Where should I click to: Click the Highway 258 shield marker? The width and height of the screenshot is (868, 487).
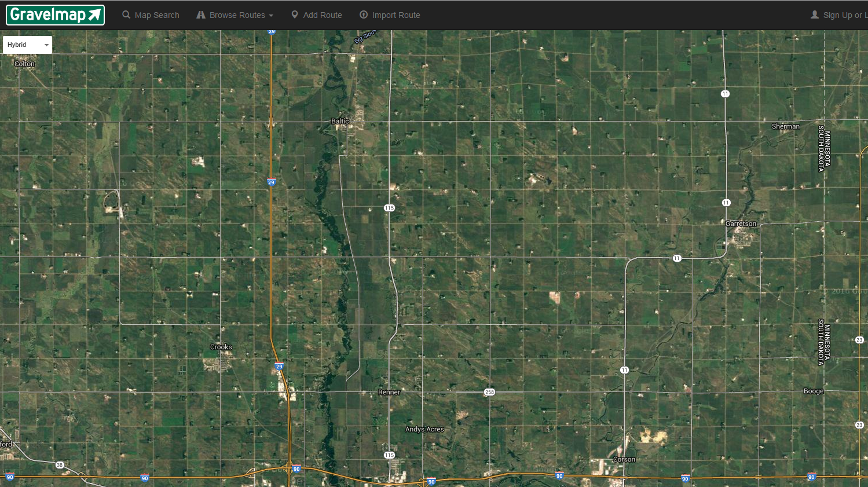(489, 392)
